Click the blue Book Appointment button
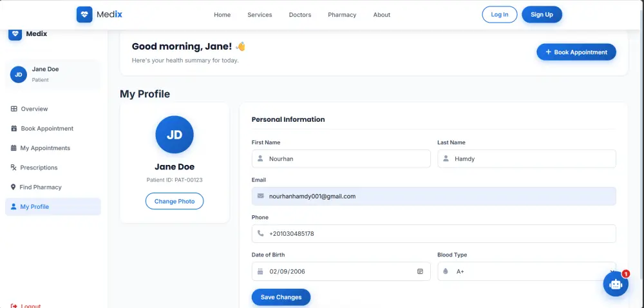The height and width of the screenshot is (308, 644). [x=576, y=52]
